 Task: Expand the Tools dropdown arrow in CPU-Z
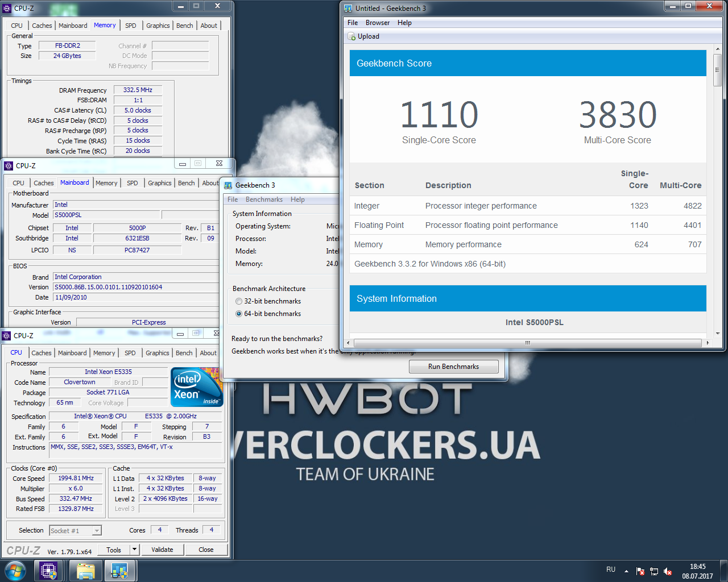(x=134, y=550)
